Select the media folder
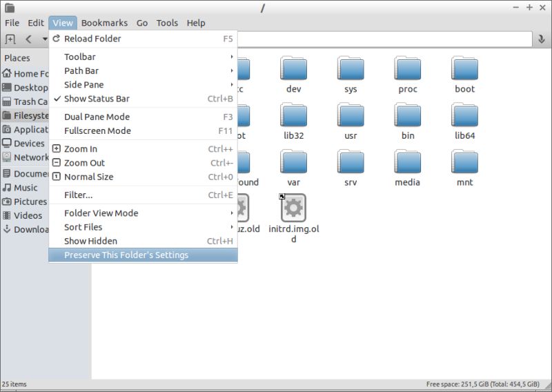552x392 pixels. [408, 168]
